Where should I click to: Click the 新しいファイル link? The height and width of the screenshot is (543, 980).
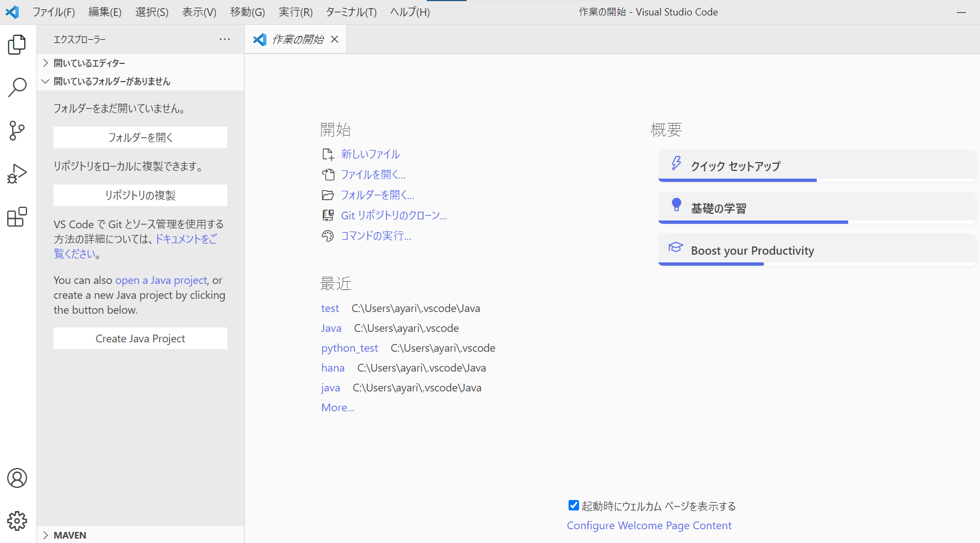coord(371,154)
